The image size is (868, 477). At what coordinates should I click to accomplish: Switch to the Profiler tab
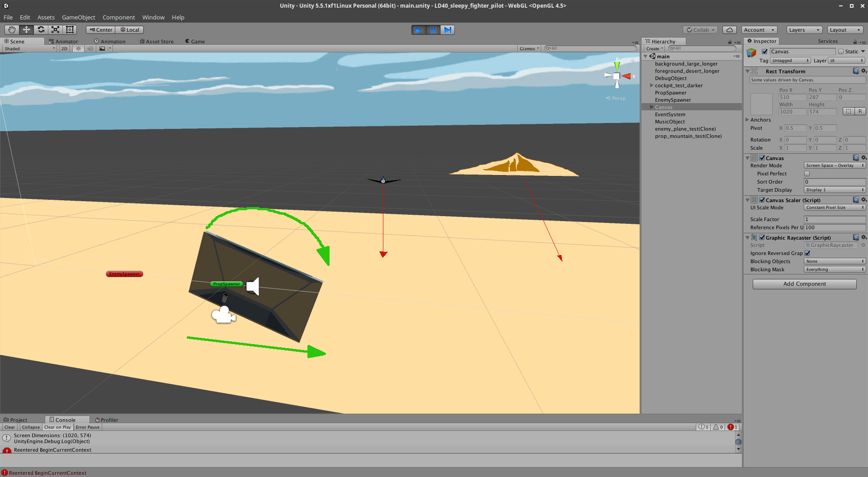tap(107, 420)
